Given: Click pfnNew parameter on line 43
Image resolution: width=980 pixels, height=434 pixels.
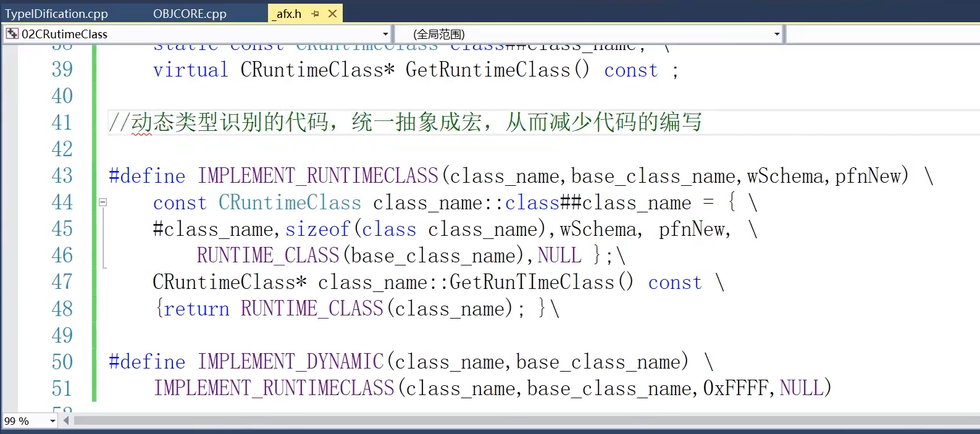Looking at the screenshot, I should [868, 176].
